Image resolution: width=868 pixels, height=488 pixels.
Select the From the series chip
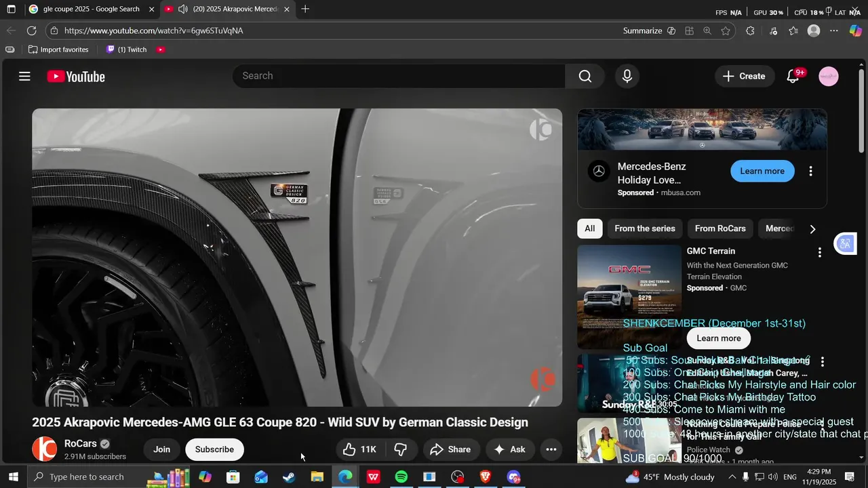click(x=645, y=228)
